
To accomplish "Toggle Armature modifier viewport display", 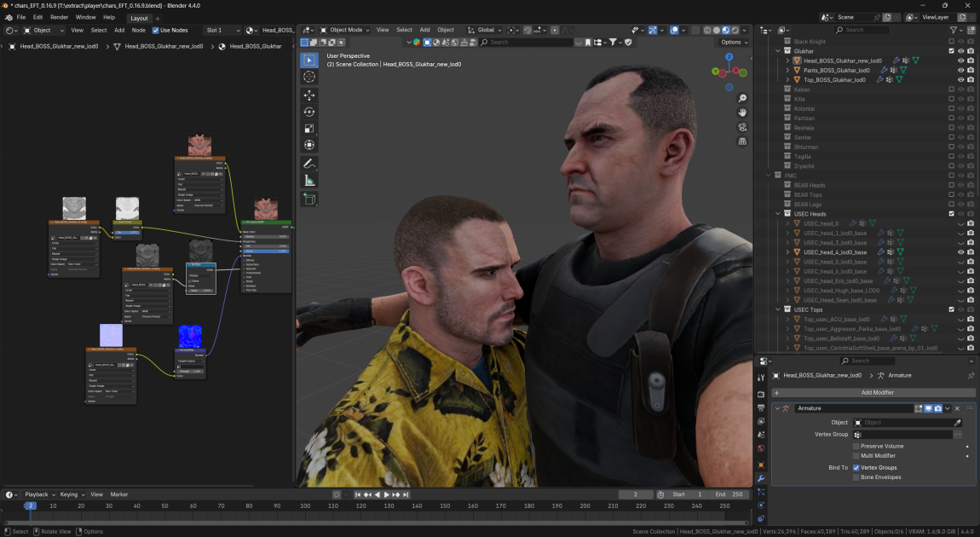I will 928,408.
